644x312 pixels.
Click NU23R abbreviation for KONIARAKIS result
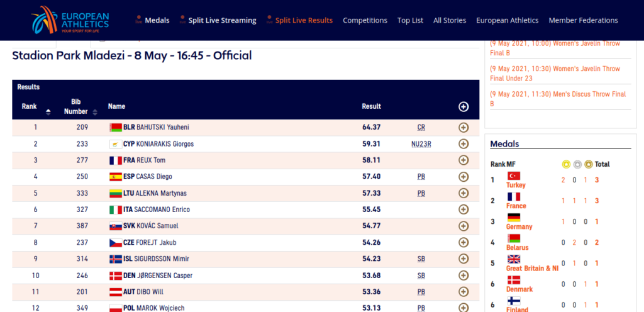coord(421,144)
